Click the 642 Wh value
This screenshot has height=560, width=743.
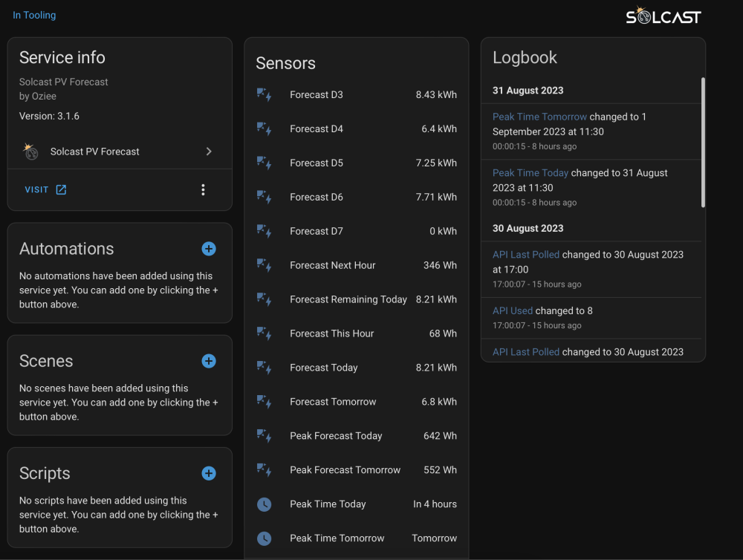(440, 436)
